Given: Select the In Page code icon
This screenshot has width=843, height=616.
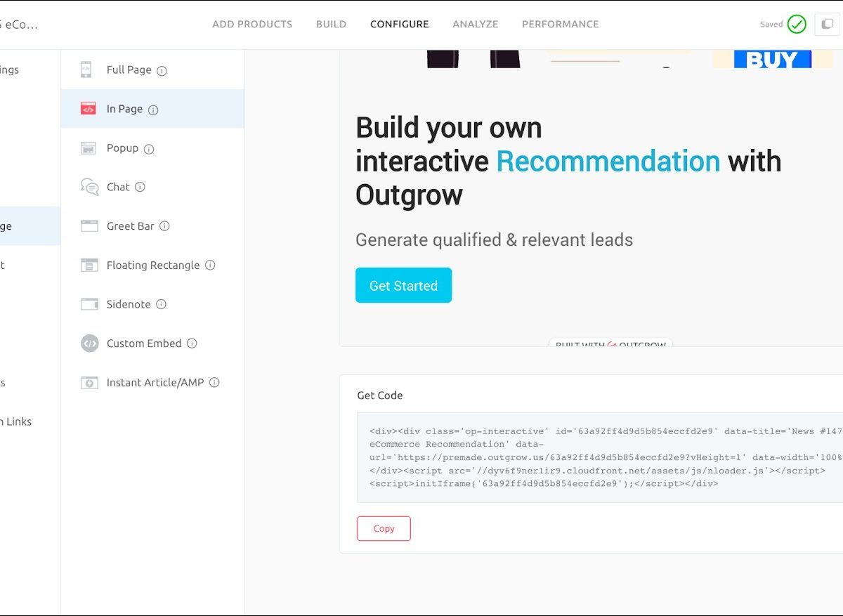Looking at the screenshot, I should [88, 109].
